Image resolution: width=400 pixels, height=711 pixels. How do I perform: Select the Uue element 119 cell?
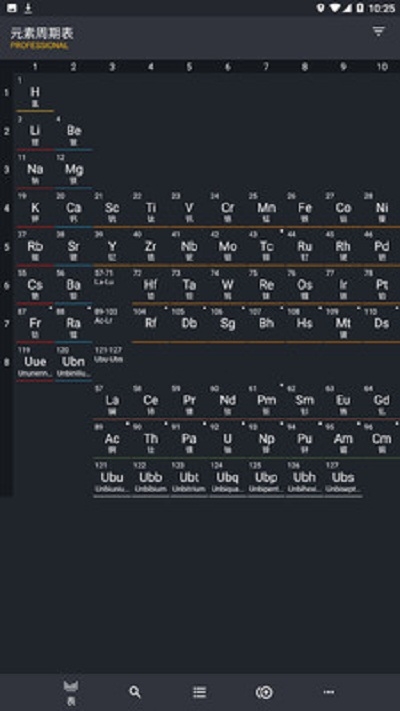(x=35, y=363)
